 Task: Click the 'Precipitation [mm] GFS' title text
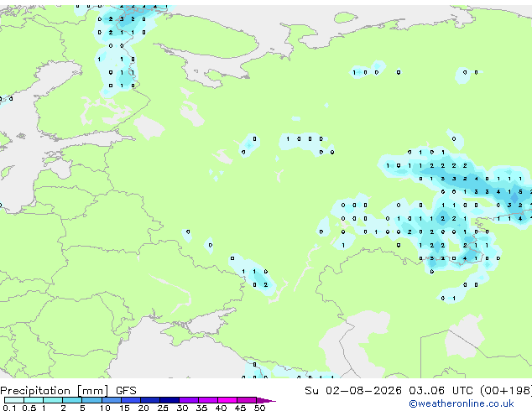tap(68, 391)
